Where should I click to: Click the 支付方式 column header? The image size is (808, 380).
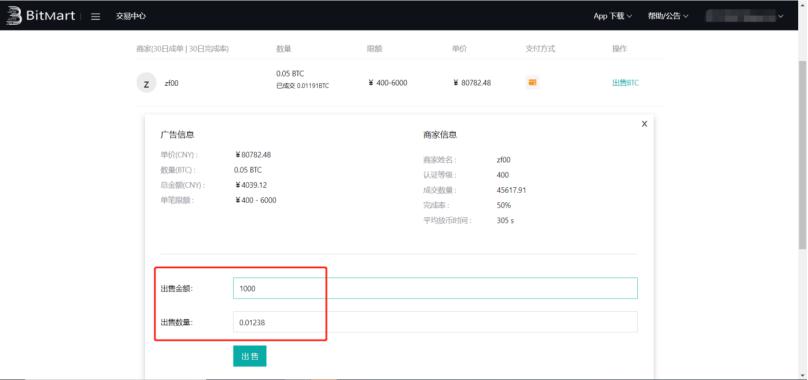tap(540, 49)
